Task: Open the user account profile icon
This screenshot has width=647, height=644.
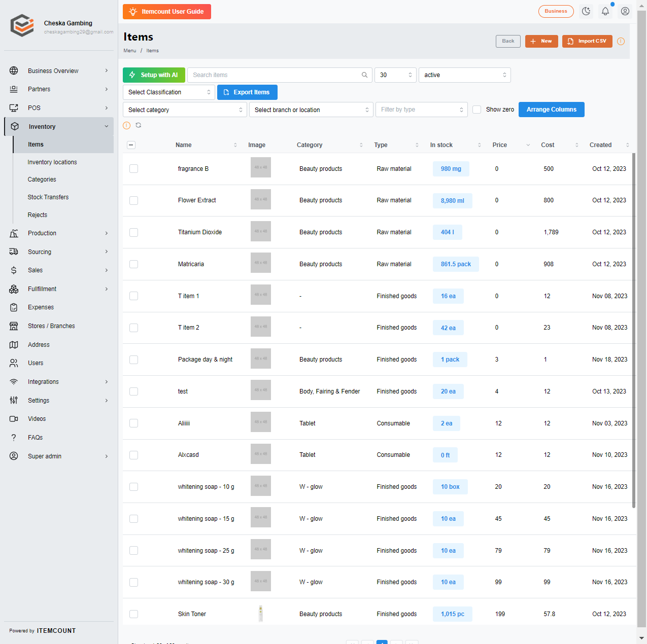Action: (625, 11)
